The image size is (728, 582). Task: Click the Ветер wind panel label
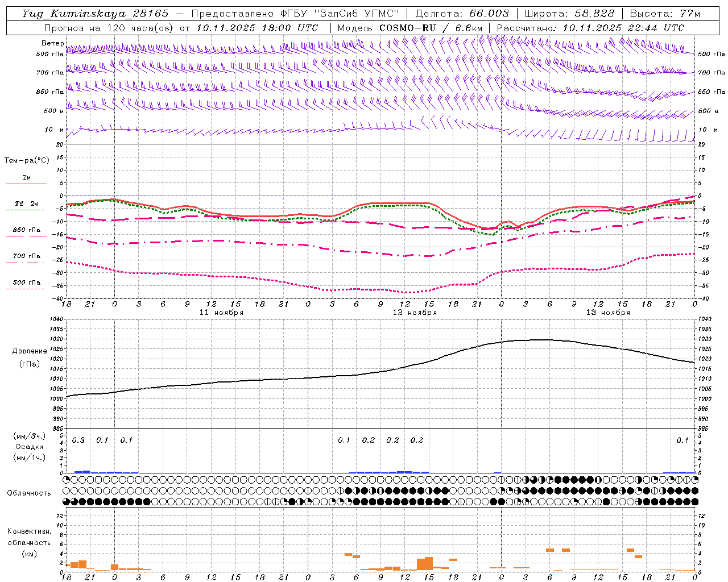pos(53,43)
